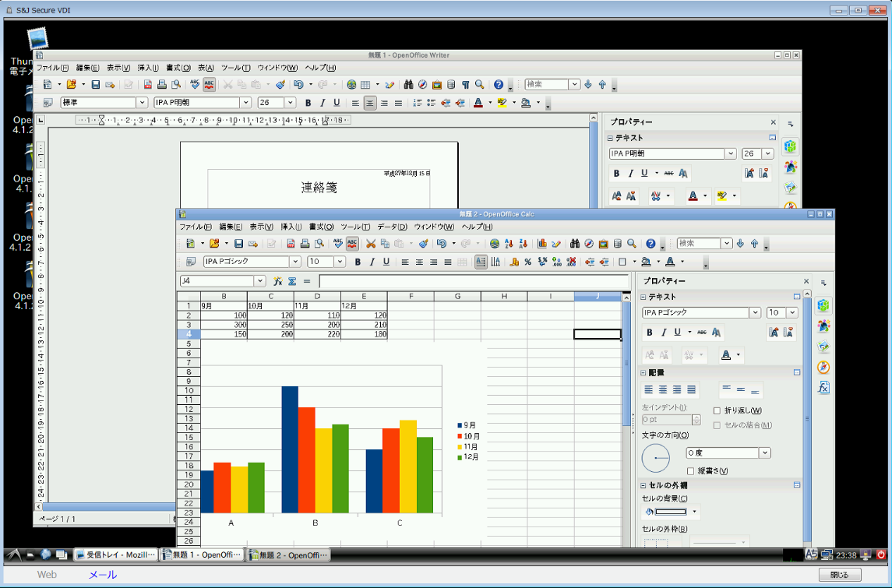
Task: Open Functions deck in Calc sidebar
Action: coord(823,388)
